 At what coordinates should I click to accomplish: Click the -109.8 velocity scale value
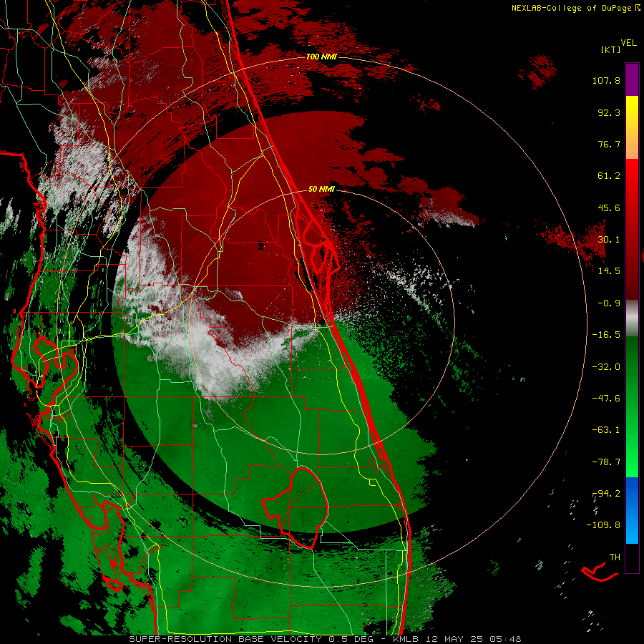pos(603,525)
